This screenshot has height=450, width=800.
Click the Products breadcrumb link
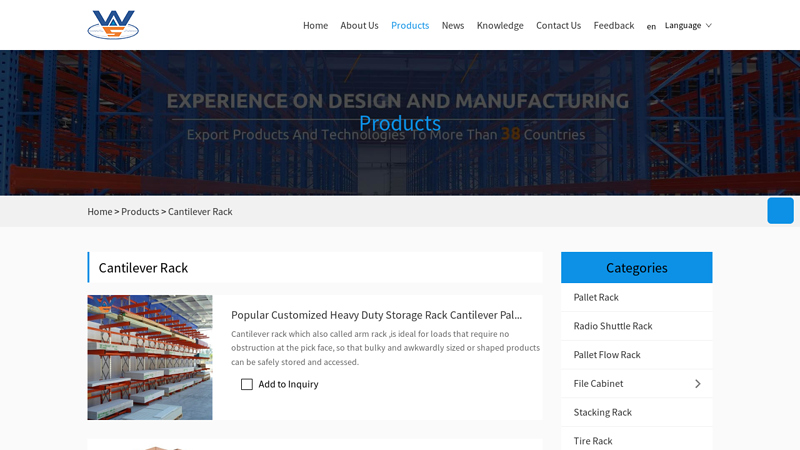click(140, 211)
